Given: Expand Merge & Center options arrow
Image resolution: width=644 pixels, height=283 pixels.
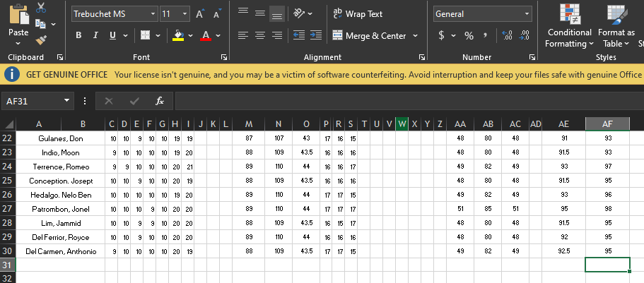Looking at the screenshot, I should pyautogui.click(x=415, y=36).
